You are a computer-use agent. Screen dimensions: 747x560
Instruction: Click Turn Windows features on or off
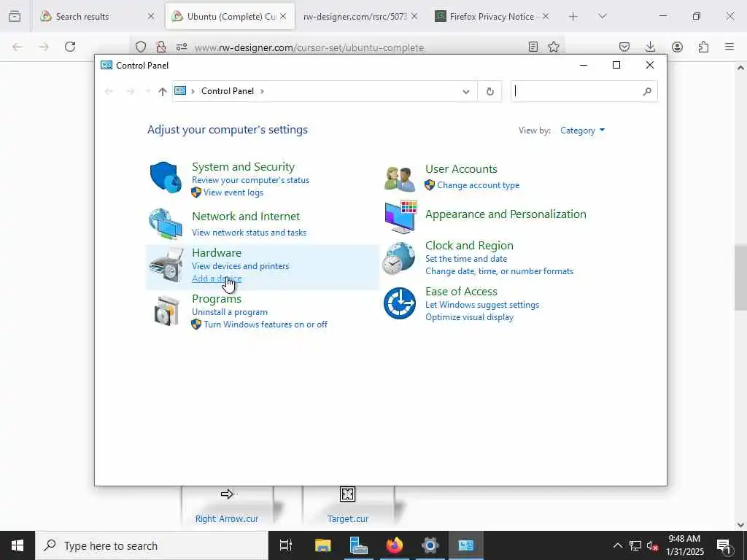tap(266, 324)
